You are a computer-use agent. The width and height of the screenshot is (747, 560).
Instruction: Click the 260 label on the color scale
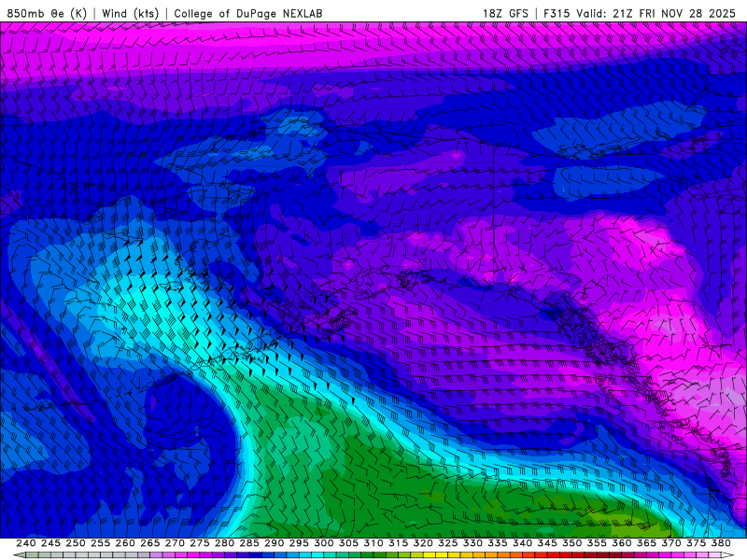pyautogui.click(x=125, y=543)
